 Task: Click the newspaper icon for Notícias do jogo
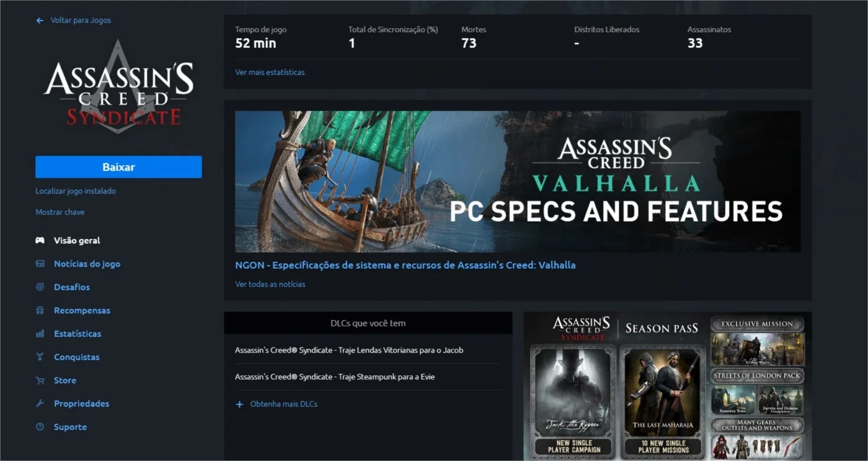point(40,264)
